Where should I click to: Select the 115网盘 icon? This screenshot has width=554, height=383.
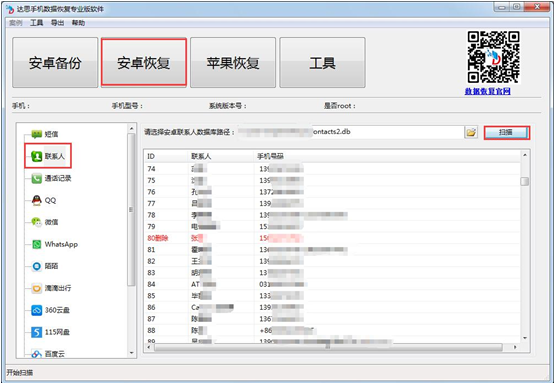click(x=36, y=332)
